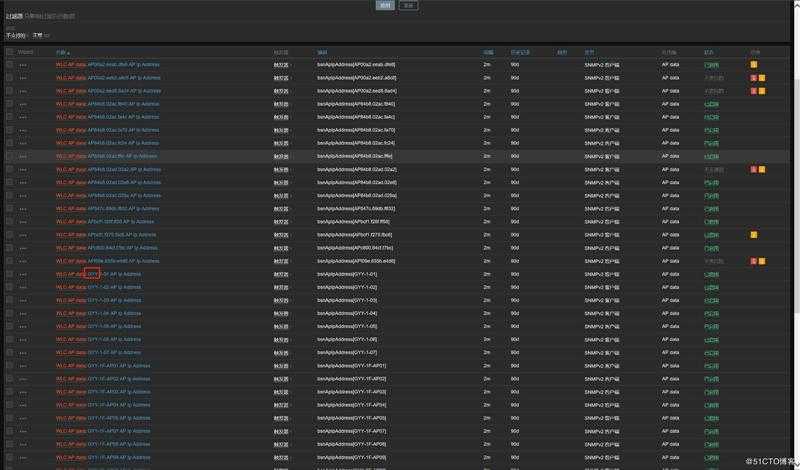This screenshot has width=800, height=470.
Task: Open the row menu for GYY-1-03 item
Action: point(23,301)
